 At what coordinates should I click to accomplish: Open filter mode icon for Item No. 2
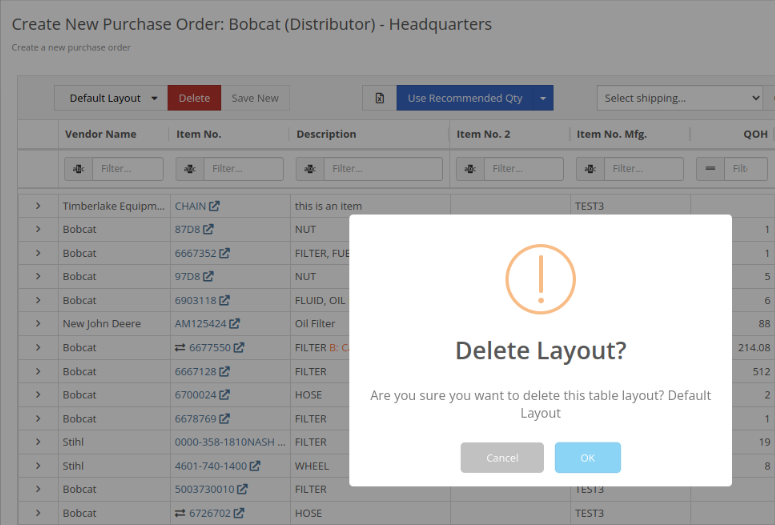(470, 169)
